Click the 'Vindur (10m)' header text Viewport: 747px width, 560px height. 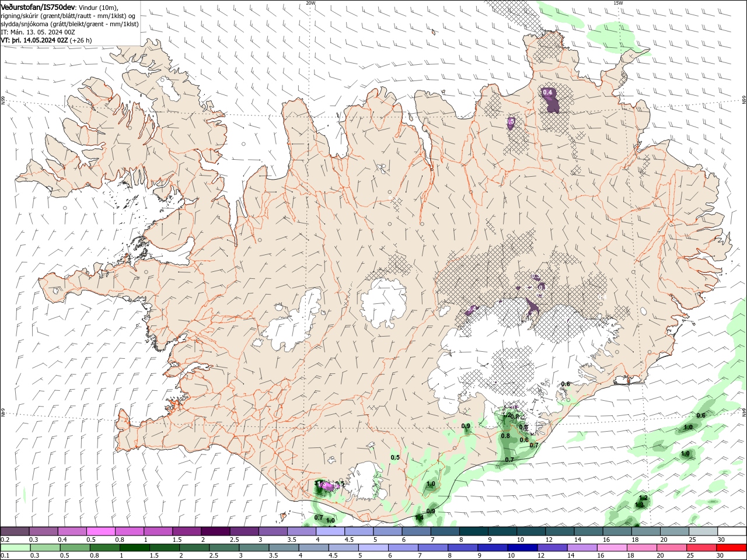coord(98,7)
